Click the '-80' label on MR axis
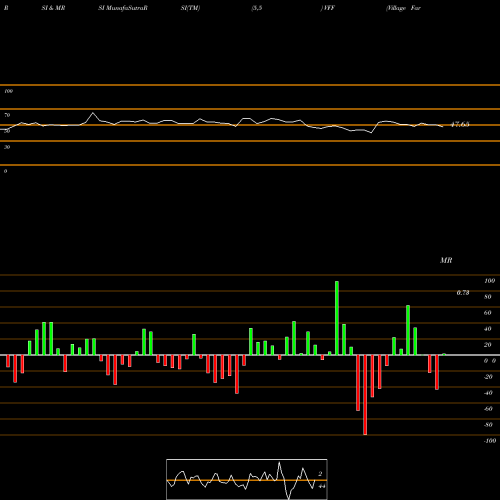Viewport: 500px width, 500px height. [x=488, y=425]
